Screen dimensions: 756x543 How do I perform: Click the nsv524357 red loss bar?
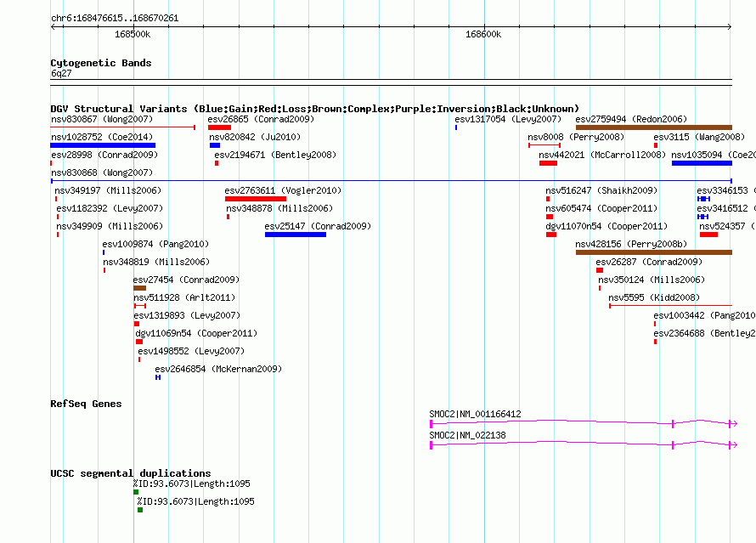(708, 235)
